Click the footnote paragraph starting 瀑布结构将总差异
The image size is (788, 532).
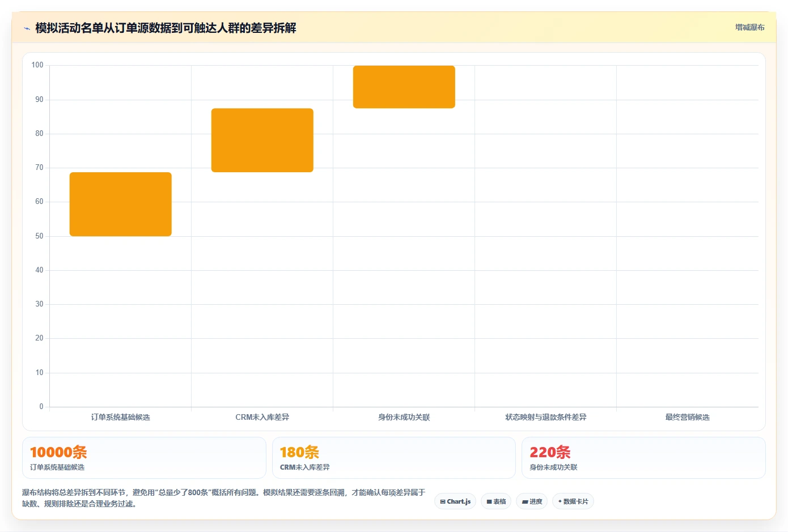coord(224,498)
